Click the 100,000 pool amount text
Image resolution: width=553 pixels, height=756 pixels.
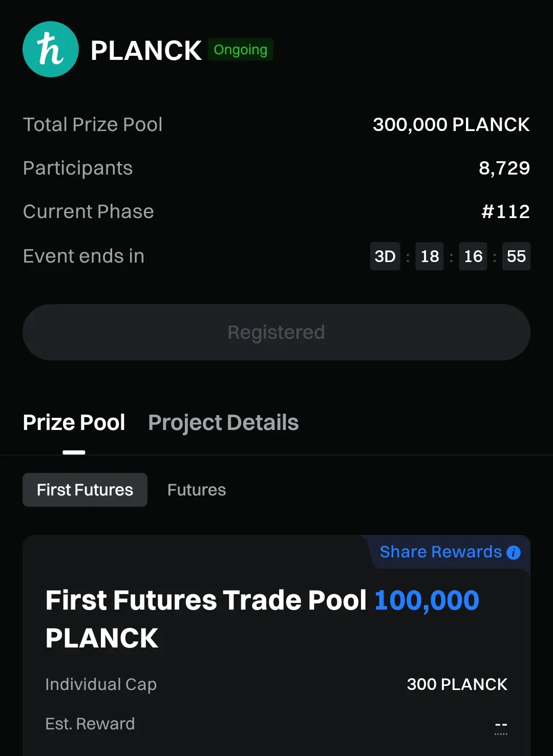(427, 600)
